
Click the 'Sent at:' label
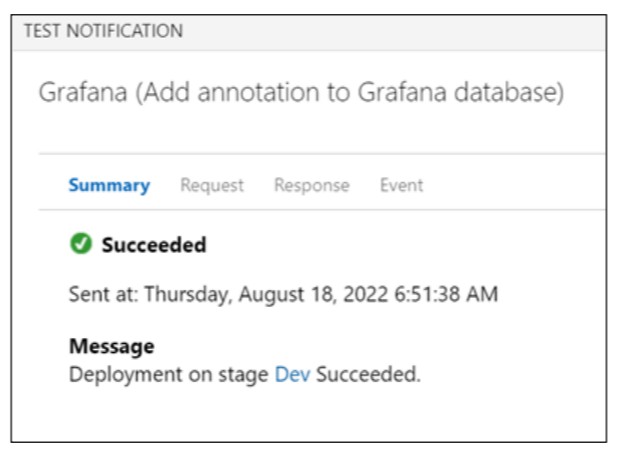pos(104,294)
